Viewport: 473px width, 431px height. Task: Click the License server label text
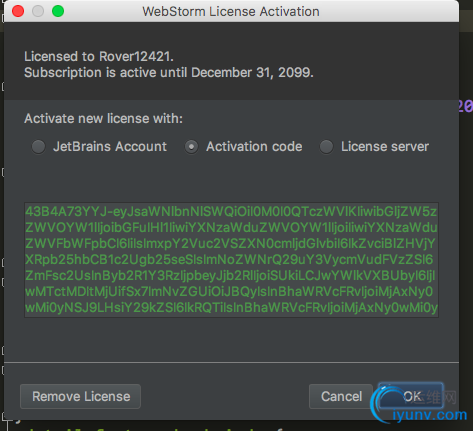[385, 147]
